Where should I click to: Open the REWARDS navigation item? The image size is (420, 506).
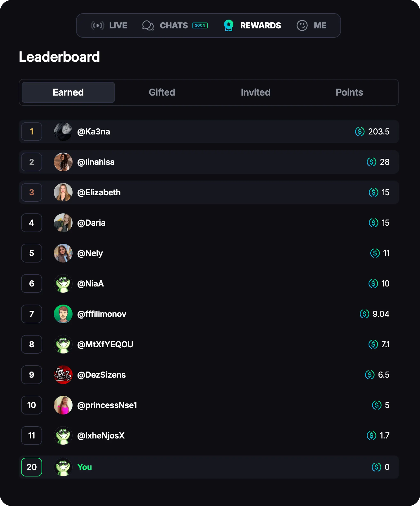coord(260,25)
